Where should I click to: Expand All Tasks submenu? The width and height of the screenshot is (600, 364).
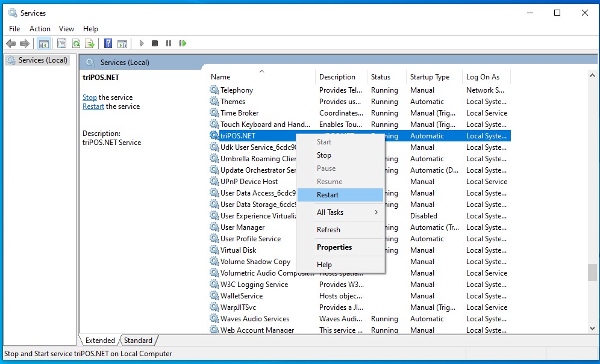point(340,212)
